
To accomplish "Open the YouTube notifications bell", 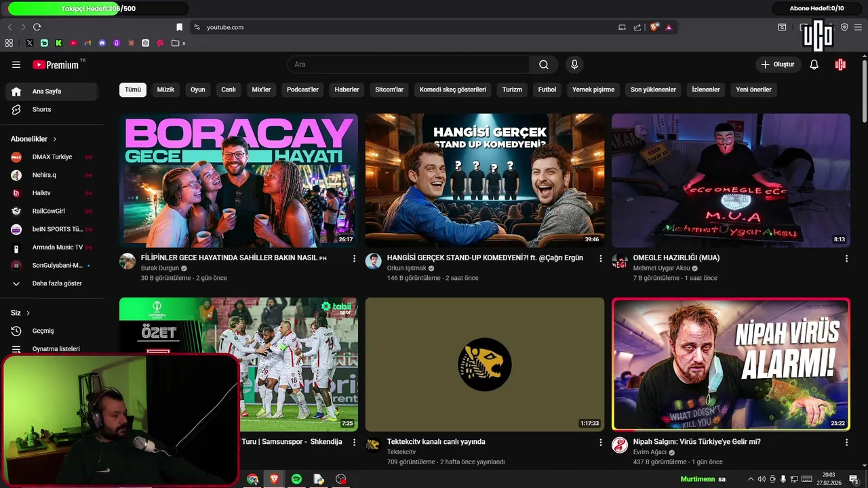I will click(814, 64).
